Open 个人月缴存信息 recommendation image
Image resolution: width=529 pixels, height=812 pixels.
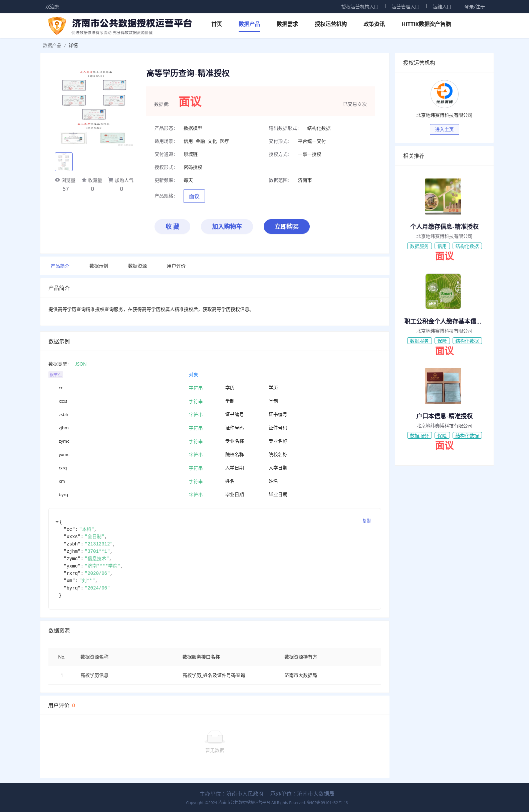[443, 196]
